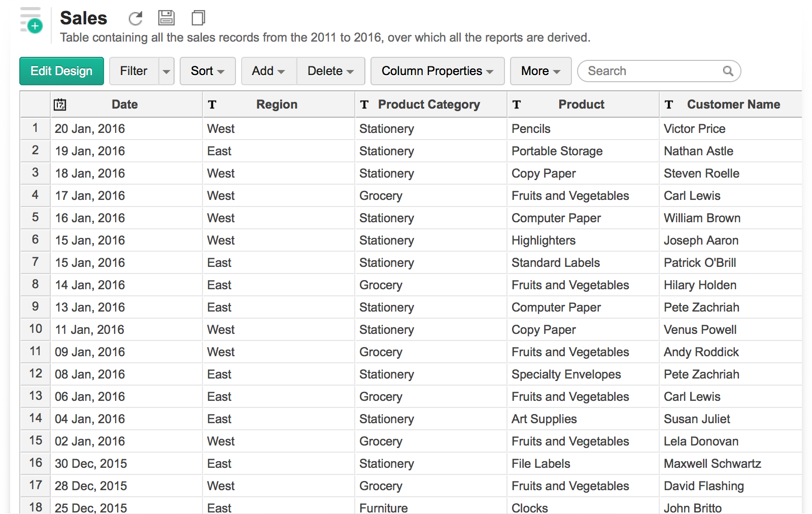
Task: Open the Column Properties dropdown
Action: (437, 71)
